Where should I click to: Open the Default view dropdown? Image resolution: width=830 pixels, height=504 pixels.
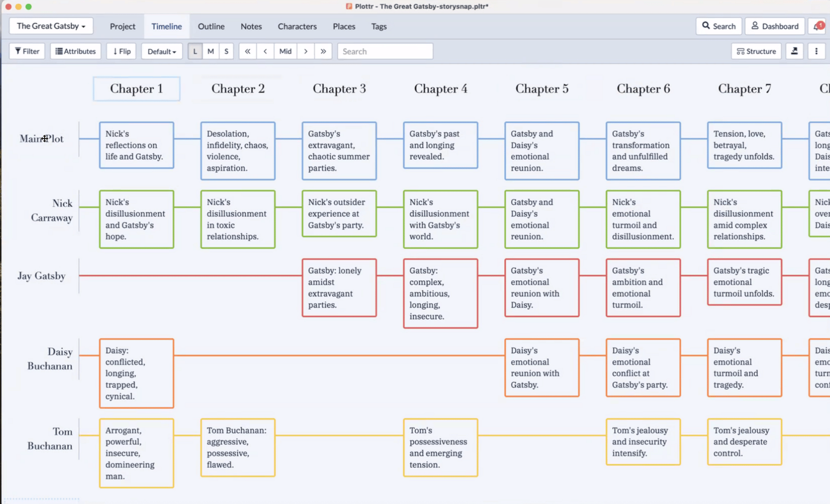(162, 51)
